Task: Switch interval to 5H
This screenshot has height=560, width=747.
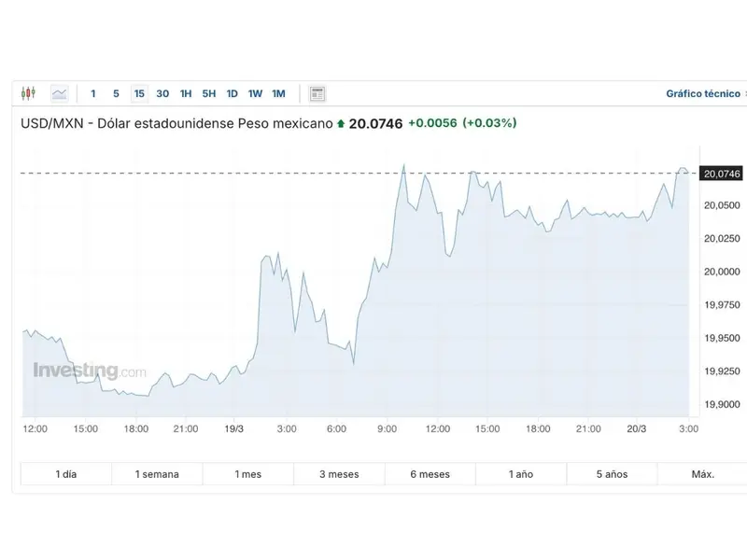Action: point(209,93)
